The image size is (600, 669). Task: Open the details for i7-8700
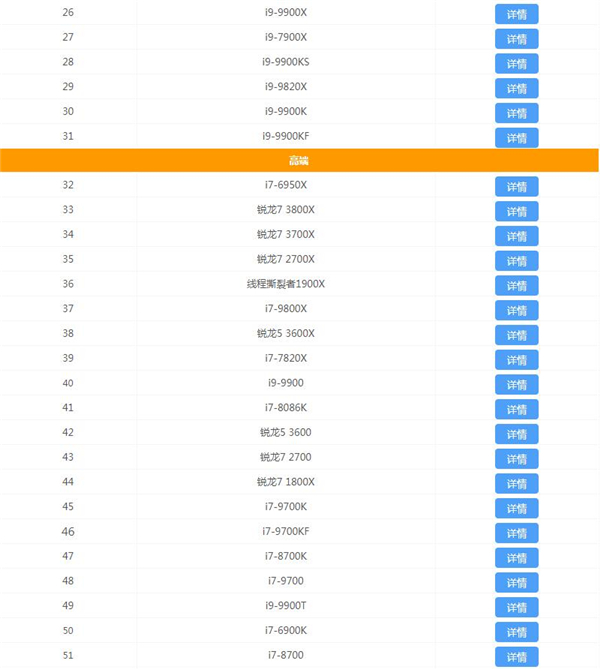pos(516,656)
